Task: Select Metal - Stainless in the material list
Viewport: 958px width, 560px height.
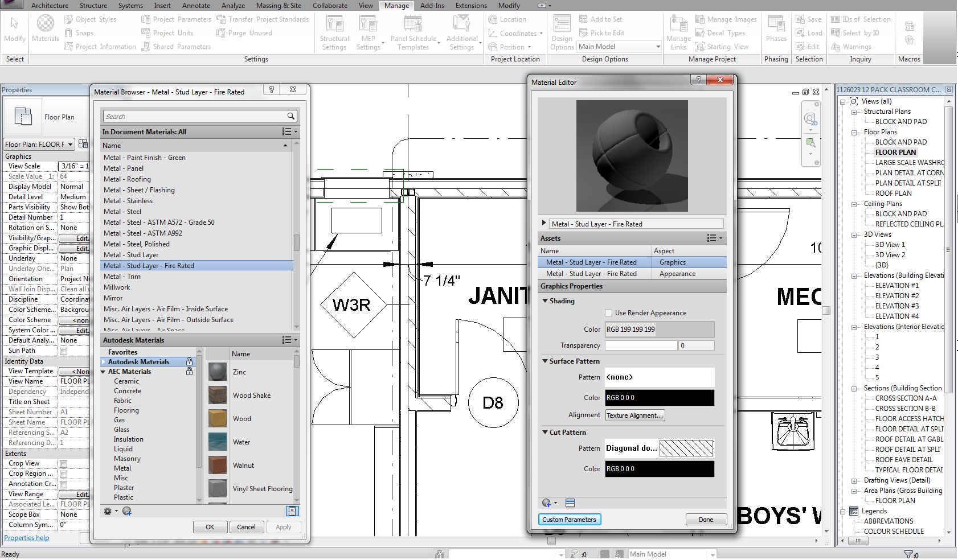Action: coord(196,201)
